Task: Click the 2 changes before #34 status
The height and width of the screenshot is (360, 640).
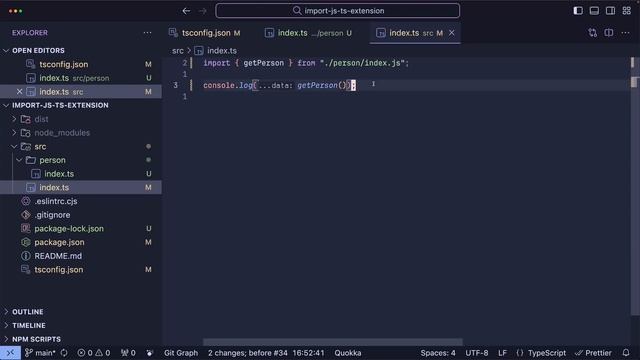Action: 266,353
